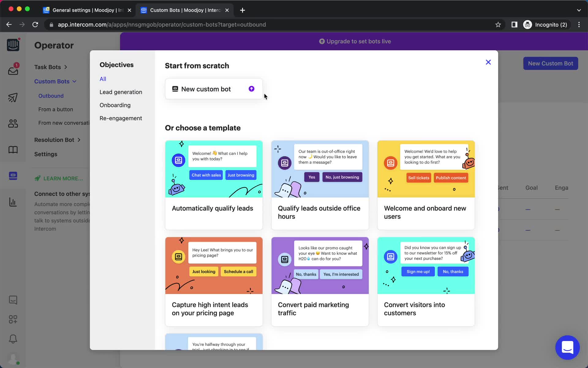The image size is (588, 368).
Task: Close the template chooser modal
Action: coord(488,62)
